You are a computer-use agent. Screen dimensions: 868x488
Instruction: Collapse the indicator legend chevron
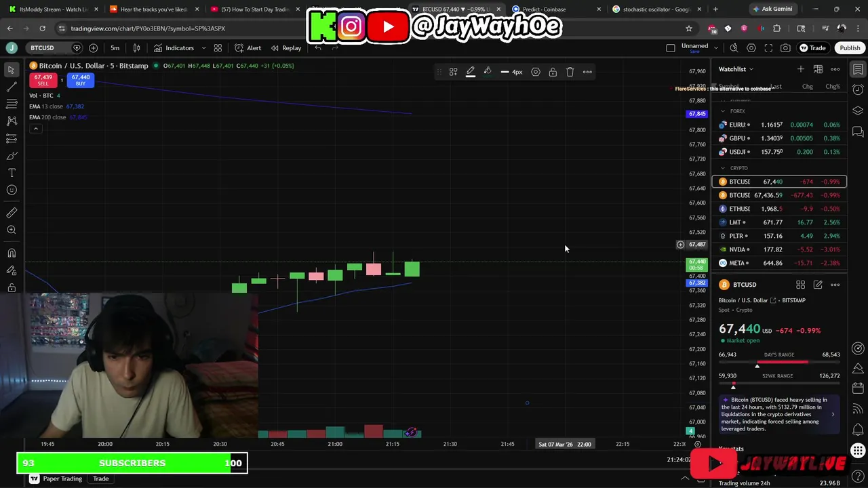point(35,129)
